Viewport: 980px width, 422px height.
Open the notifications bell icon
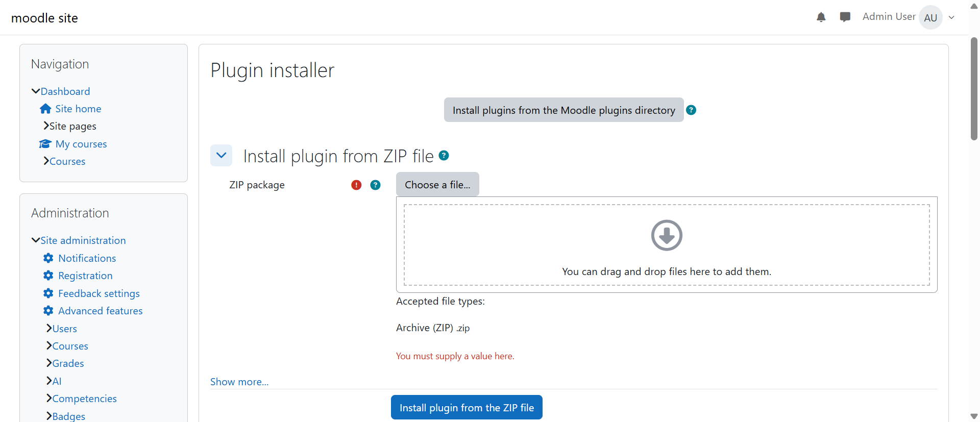coord(821,17)
